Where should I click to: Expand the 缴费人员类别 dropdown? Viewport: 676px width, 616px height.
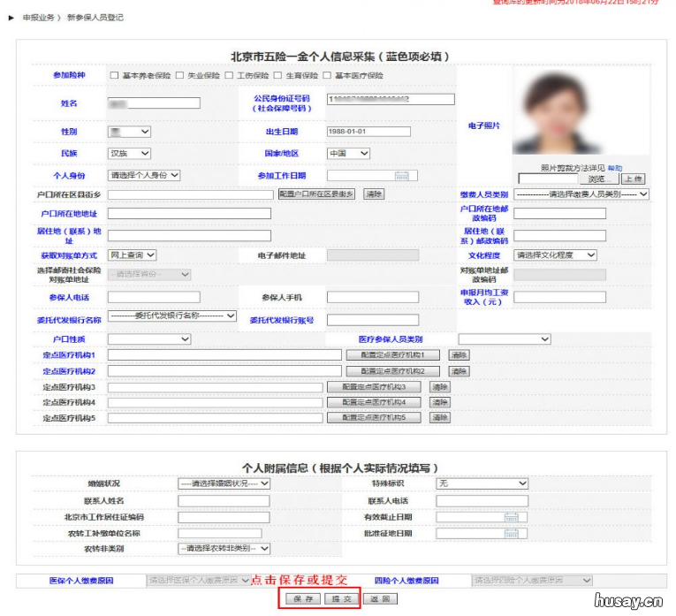[x=581, y=194]
